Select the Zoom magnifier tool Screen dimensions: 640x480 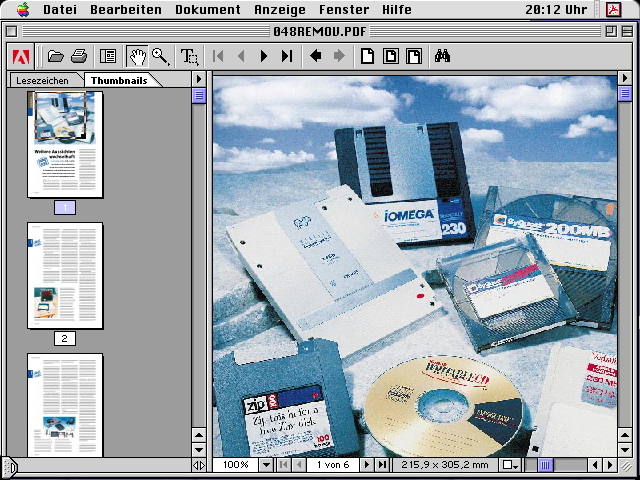coord(161,56)
